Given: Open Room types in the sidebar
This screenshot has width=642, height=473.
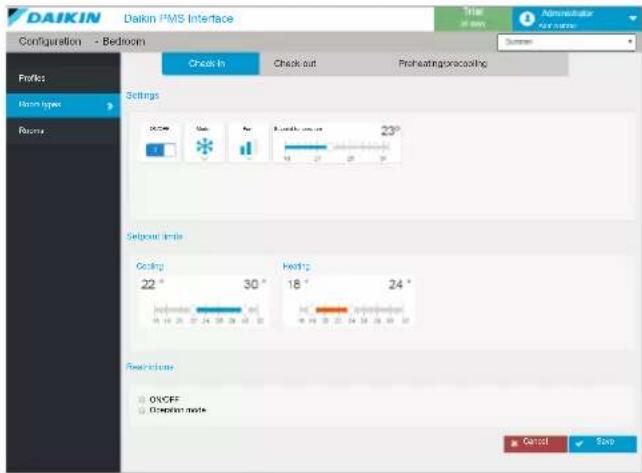Looking at the screenshot, I should tap(63, 105).
